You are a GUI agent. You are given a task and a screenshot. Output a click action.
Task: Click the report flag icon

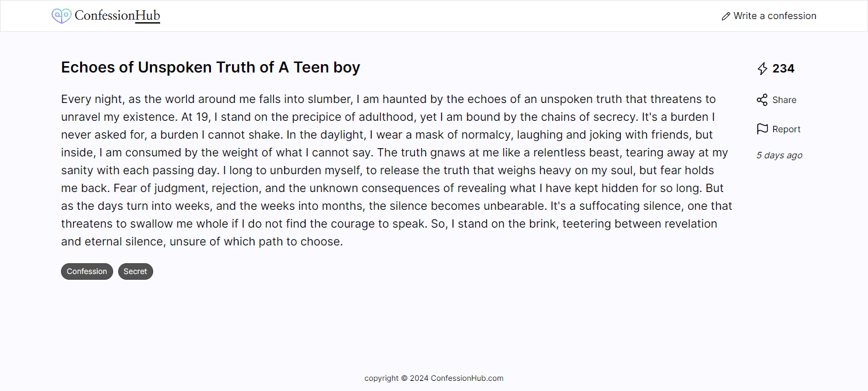tap(763, 129)
